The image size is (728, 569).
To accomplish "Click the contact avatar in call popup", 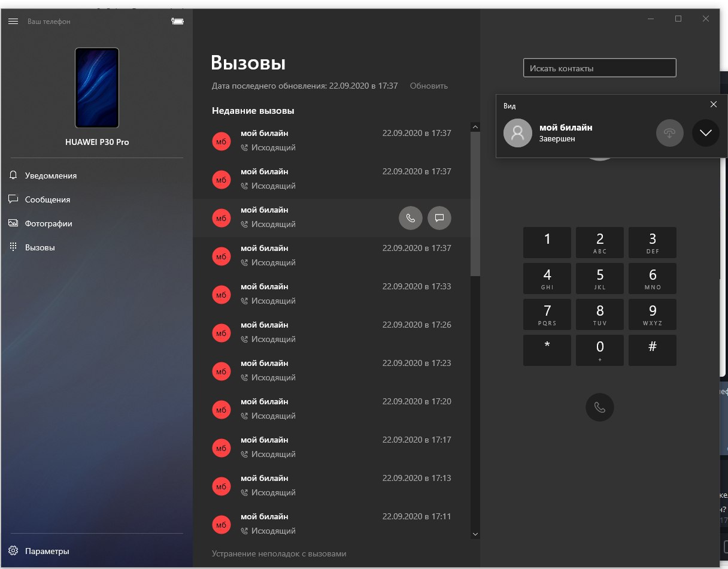I will click(518, 133).
